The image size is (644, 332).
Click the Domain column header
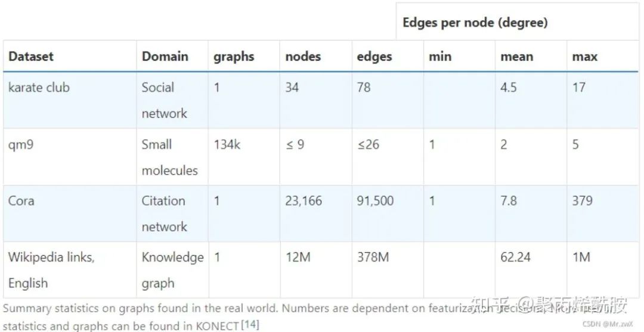click(x=165, y=57)
